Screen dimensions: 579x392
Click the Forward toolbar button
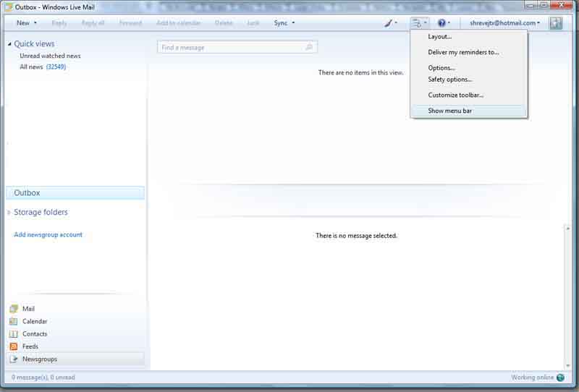tap(130, 23)
